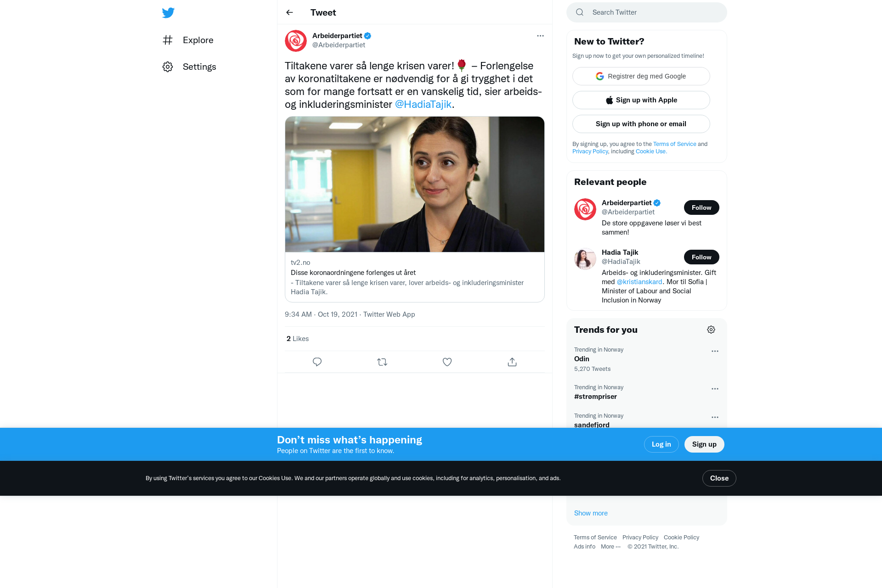Viewport: 882px width, 588px height.
Task: Open the More footer menu
Action: (611, 547)
